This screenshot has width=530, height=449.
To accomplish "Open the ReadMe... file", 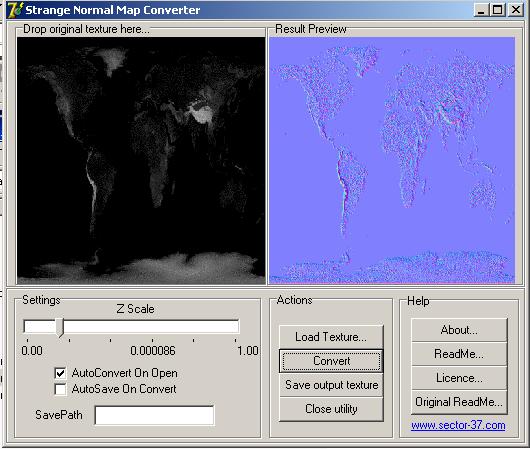I will pyautogui.click(x=459, y=354).
